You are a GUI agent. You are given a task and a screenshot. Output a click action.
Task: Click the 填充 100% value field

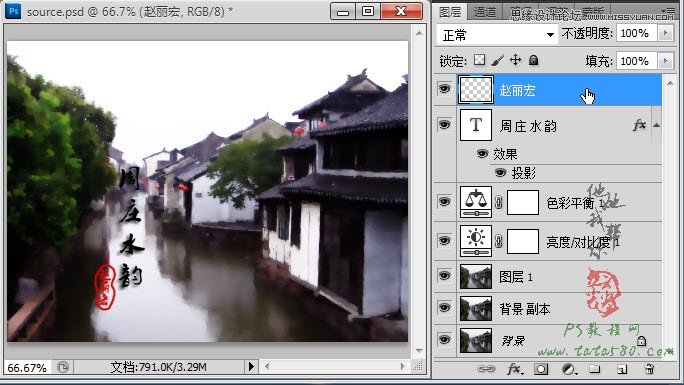636,61
